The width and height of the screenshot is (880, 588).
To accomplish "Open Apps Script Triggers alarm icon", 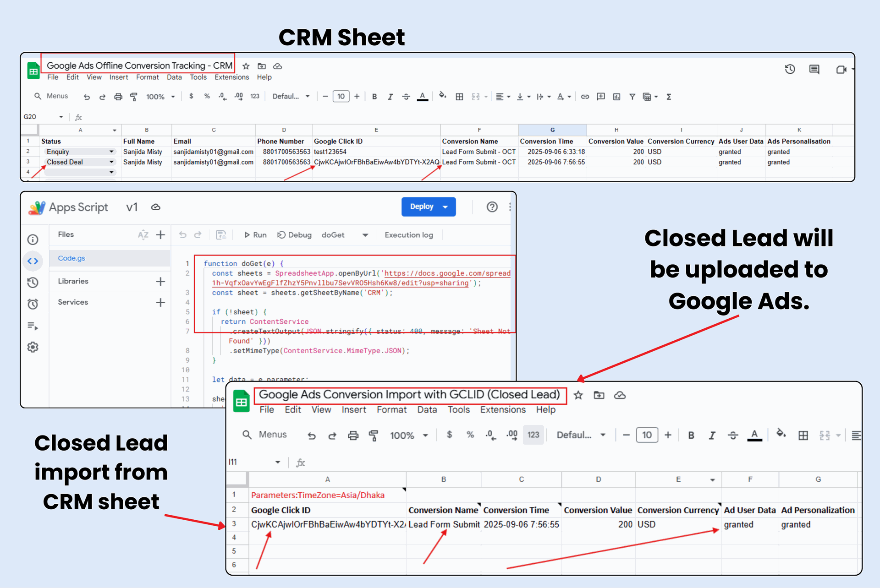I will (33, 304).
